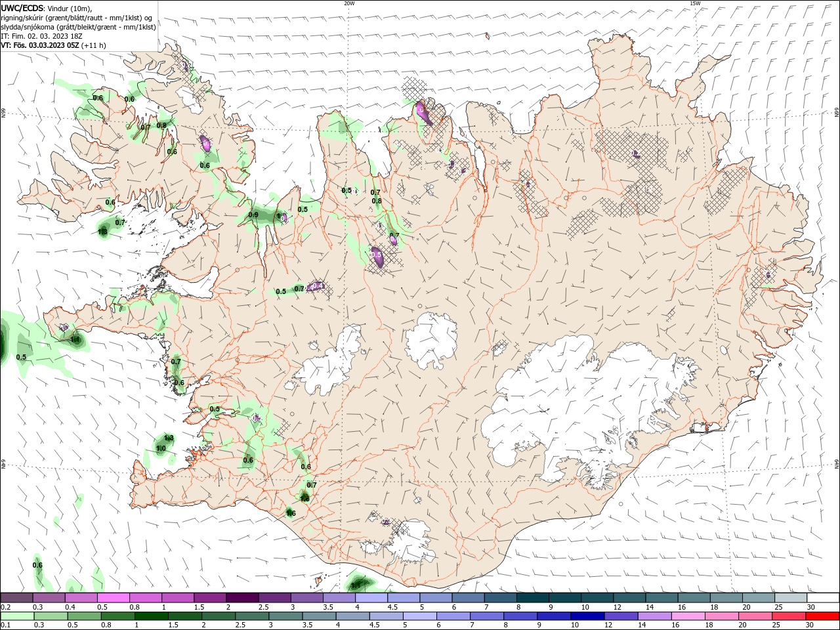Select the upper legend swatch starting at 3.5
This screenshot has height=630, width=840.
point(339,597)
